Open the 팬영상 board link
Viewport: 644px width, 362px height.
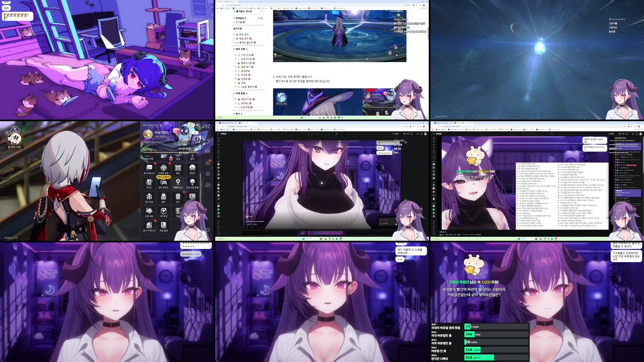(244, 79)
